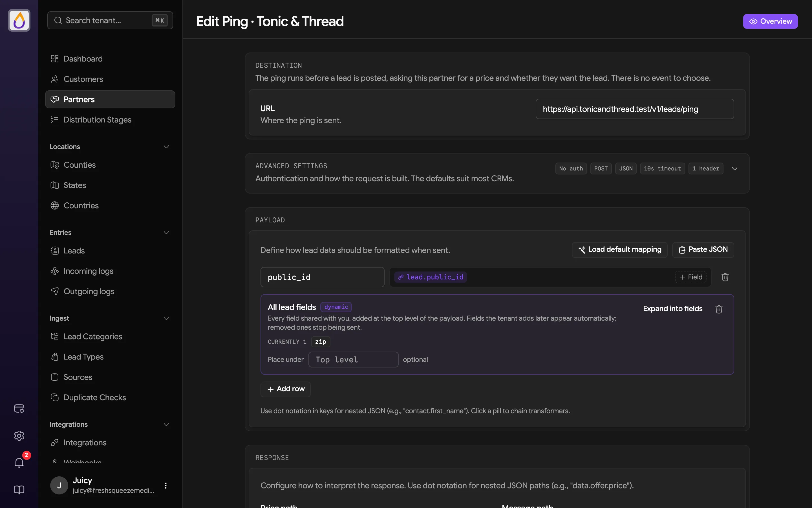
Task: Open Lead Categories
Action: pos(110,337)
